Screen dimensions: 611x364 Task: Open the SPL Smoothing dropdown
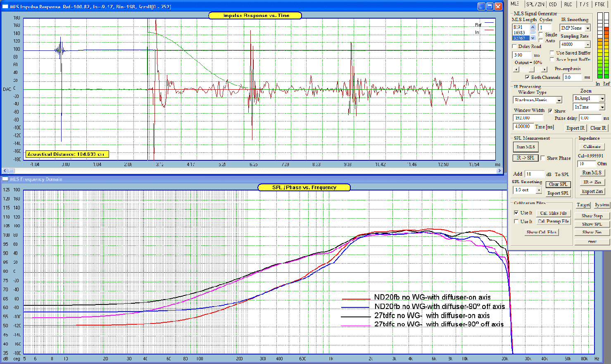click(x=539, y=190)
